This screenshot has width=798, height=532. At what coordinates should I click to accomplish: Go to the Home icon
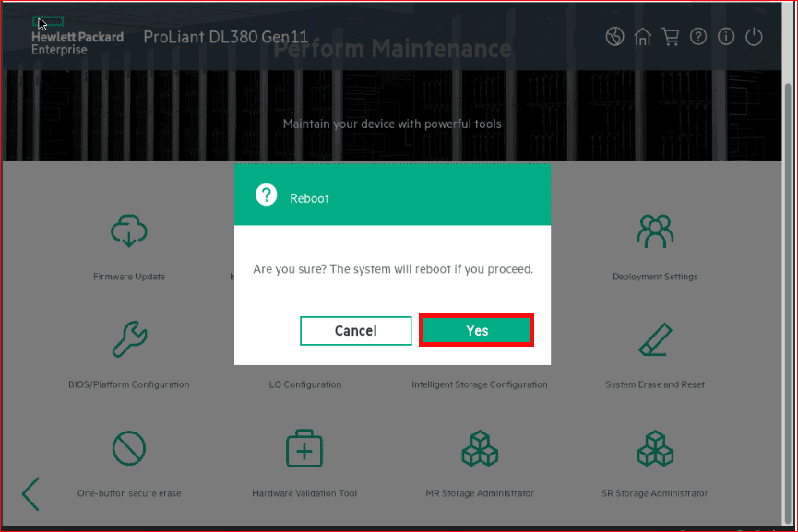click(x=643, y=37)
